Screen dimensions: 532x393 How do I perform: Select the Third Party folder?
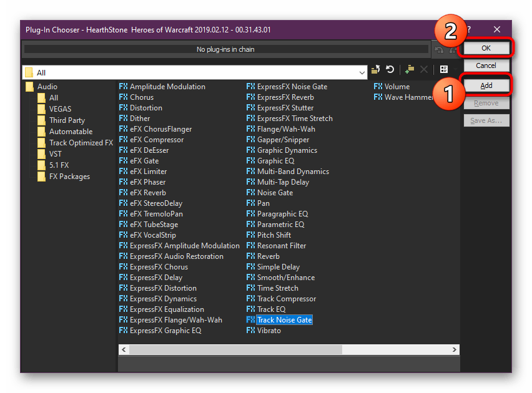tap(67, 120)
